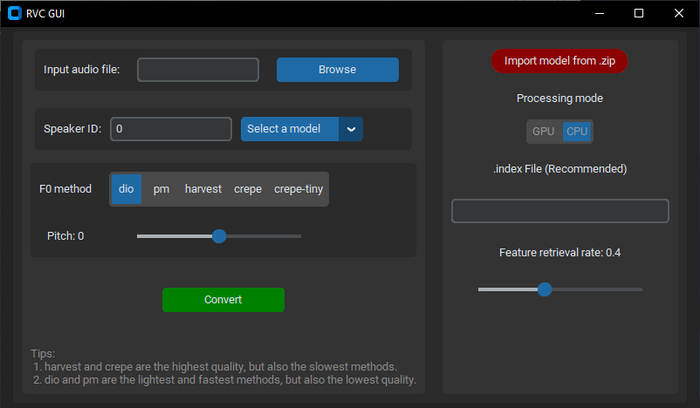Click the Input audio file field
Viewport: 700px width, 408px height.
point(198,70)
